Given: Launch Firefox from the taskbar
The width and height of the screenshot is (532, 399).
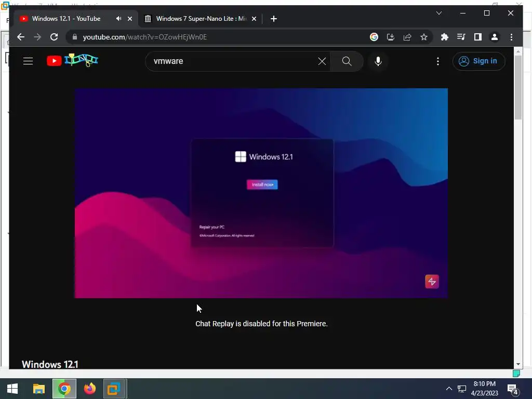Looking at the screenshot, I should [89, 389].
